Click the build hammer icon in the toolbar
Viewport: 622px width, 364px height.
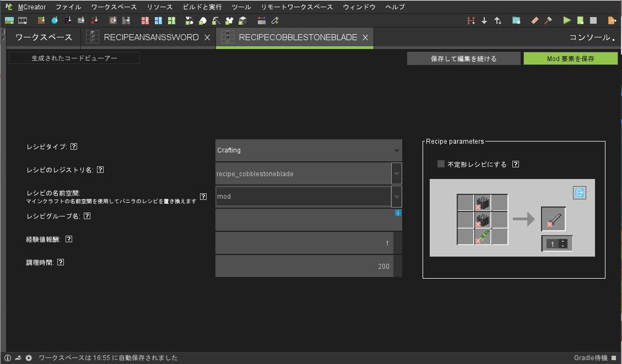tap(548, 20)
